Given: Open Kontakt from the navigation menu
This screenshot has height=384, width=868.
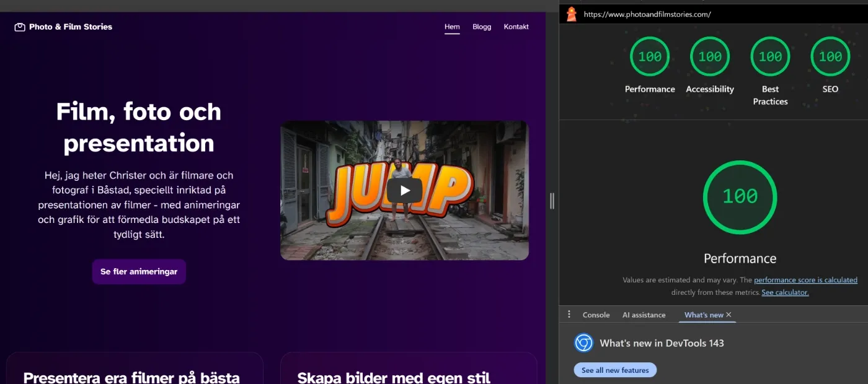Looking at the screenshot, I should (516, 27).
